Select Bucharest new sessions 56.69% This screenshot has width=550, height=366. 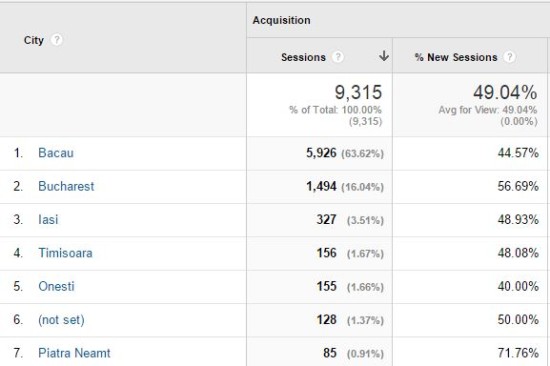click(x=518, y=186)
